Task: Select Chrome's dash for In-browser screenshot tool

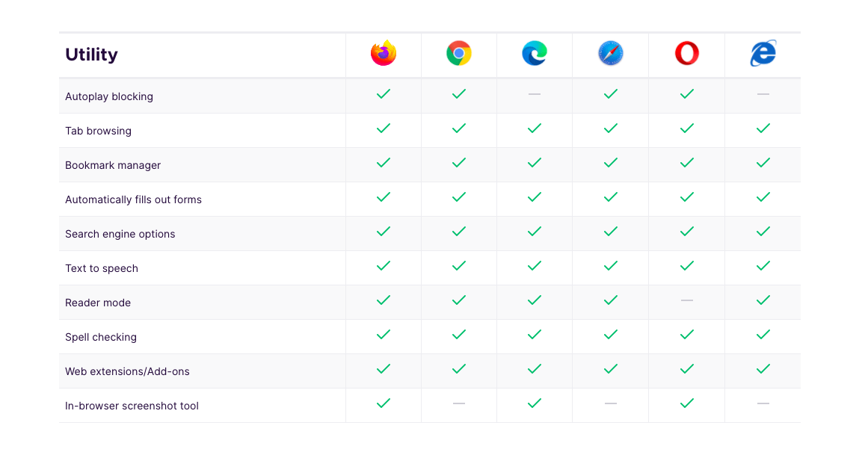Action: [459, 403]
